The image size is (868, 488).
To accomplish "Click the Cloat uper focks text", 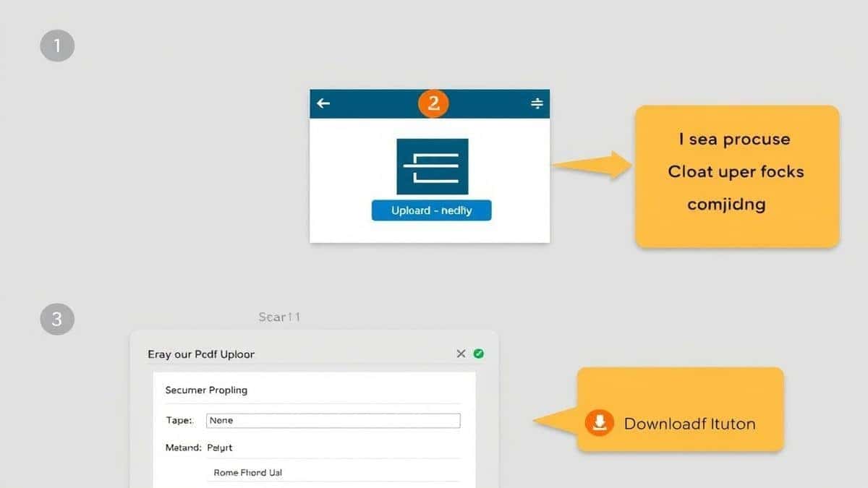I will 736,171.
